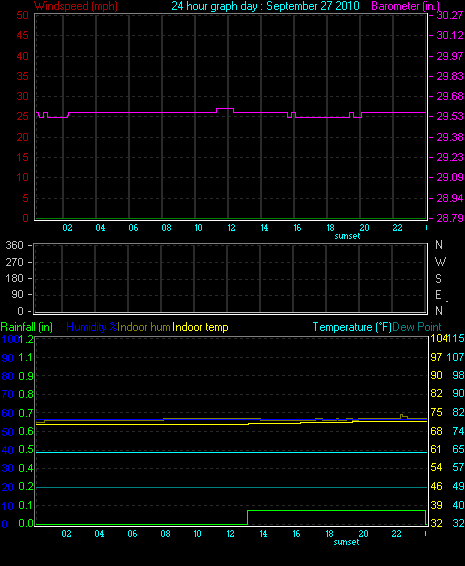
Task: Click the Windspeed (mph) axis label
Action: click(x=75, y=6)
